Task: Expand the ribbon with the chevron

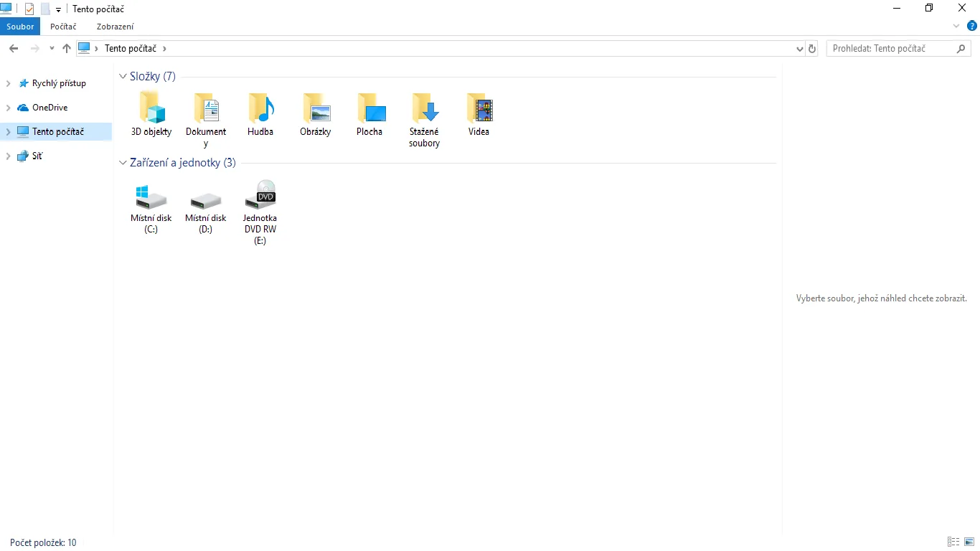Action: pos(956,26)
